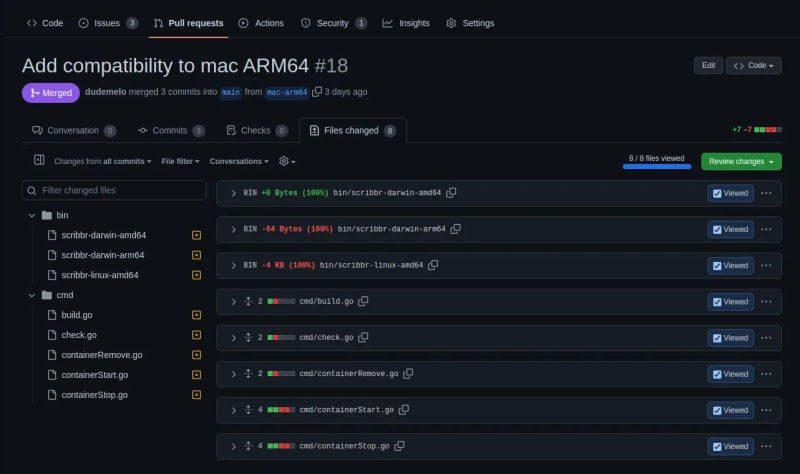Viewport: 800px width, 474px height.
Task: Open more options for cmd/containerRemove.go
Action: pos(766,375)
